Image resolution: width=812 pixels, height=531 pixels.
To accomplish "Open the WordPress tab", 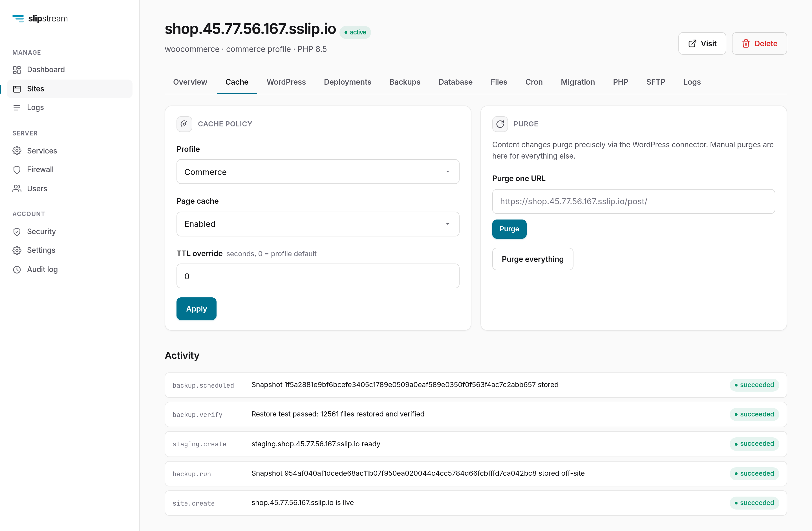I will (x=286, y=82).
